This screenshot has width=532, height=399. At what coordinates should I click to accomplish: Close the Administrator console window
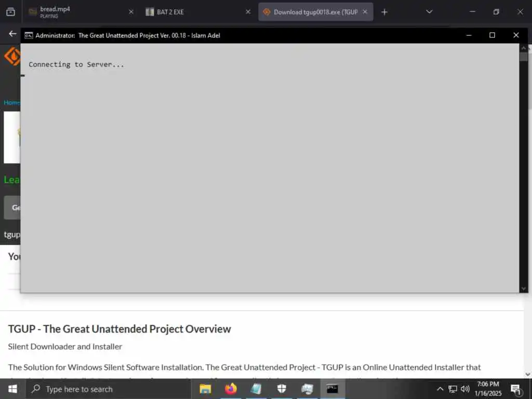516,35
